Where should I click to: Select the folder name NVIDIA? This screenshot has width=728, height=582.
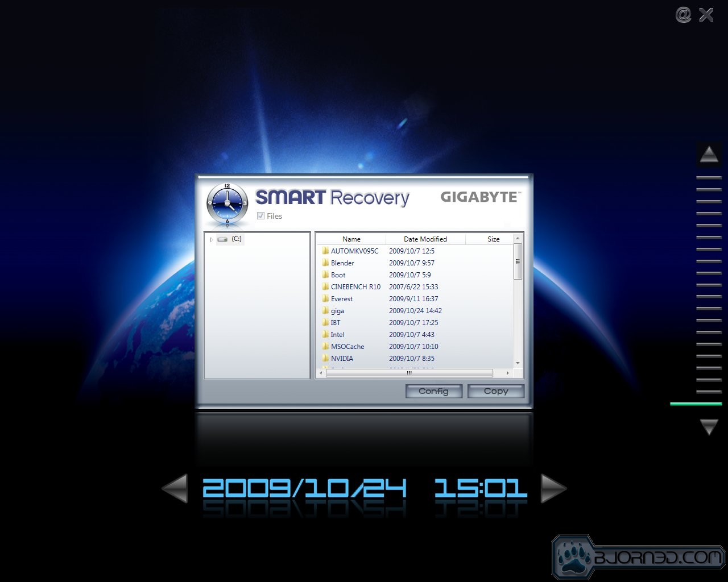342,359
